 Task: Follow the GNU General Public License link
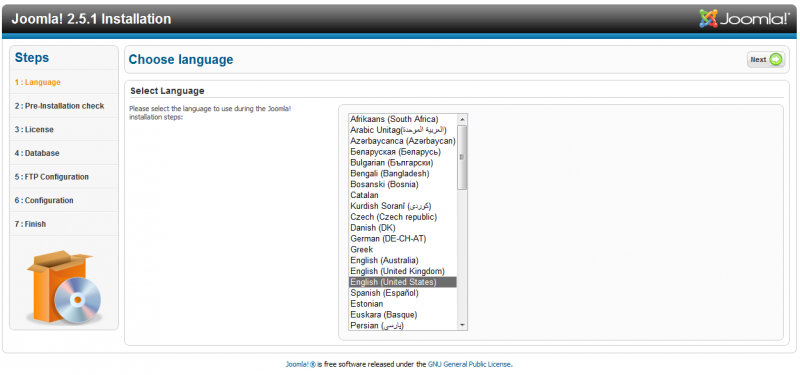coord(469,364)
